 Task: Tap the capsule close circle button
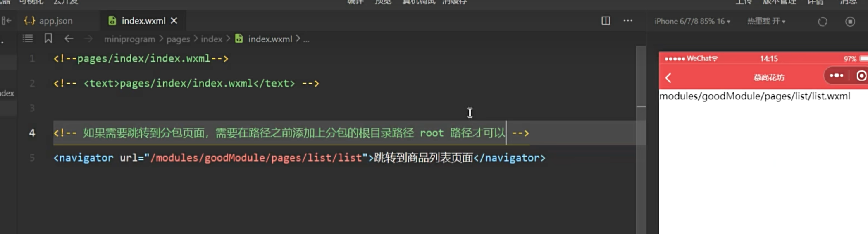click(861, 76)
